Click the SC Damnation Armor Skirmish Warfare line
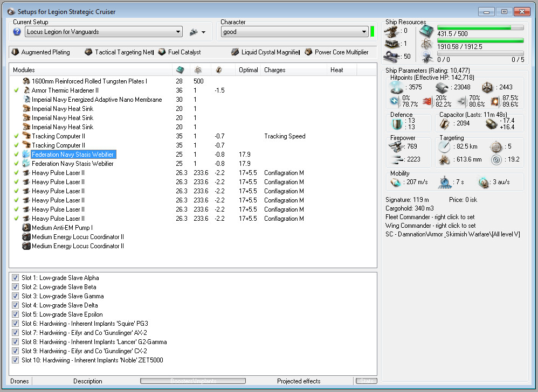Viewport: 538px width, 392px height. (453, 234)
